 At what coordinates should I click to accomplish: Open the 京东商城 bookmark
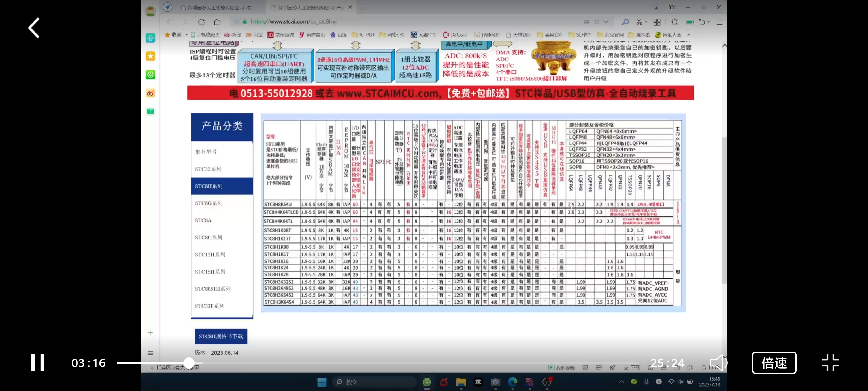(x=281, y=35)
